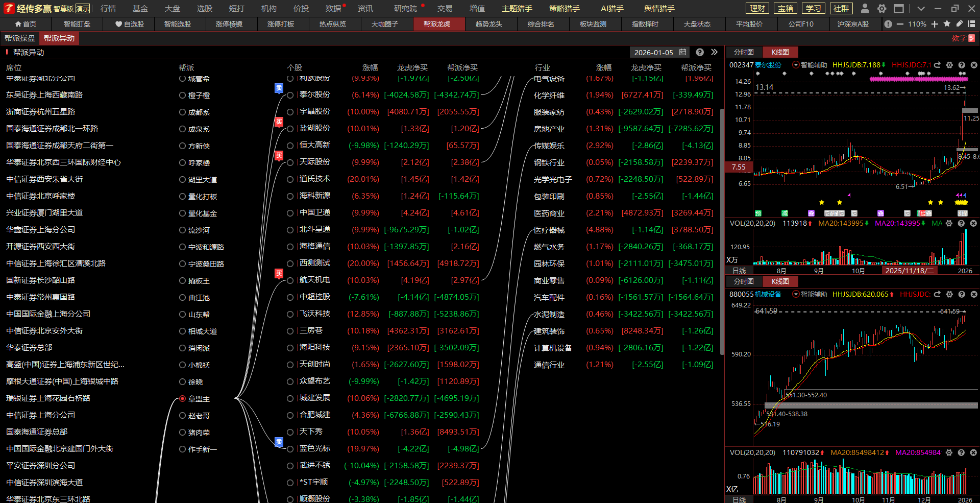
Task: Open the user account profile icon
Action: coord(865,9)
